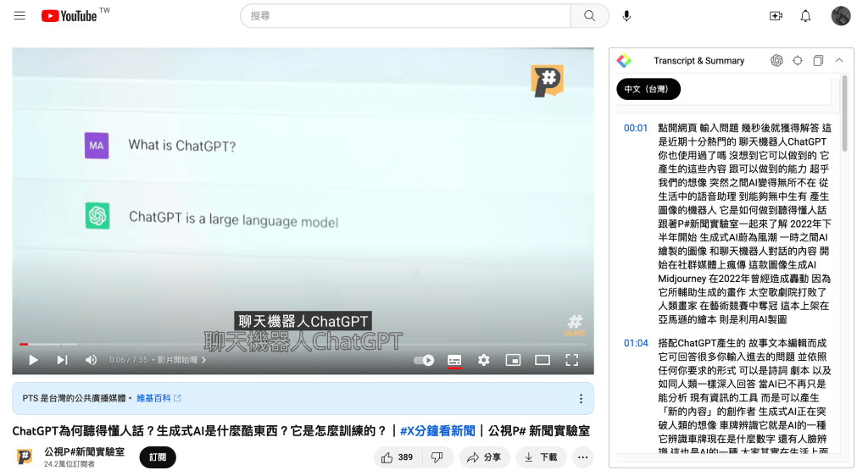Expand the 影片開始囉 chapter chevron
The height and width of the screenshot is (476, 868).
[x=203, y=360]
